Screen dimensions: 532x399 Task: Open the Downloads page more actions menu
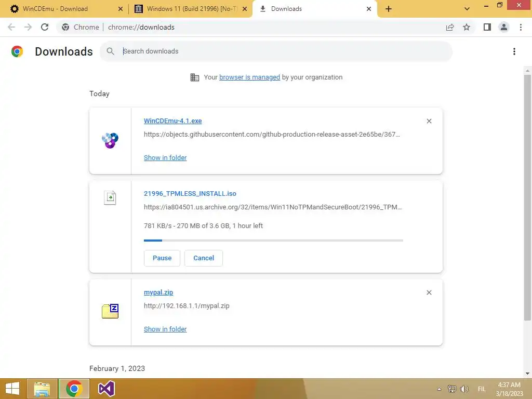tap(514, 51)
